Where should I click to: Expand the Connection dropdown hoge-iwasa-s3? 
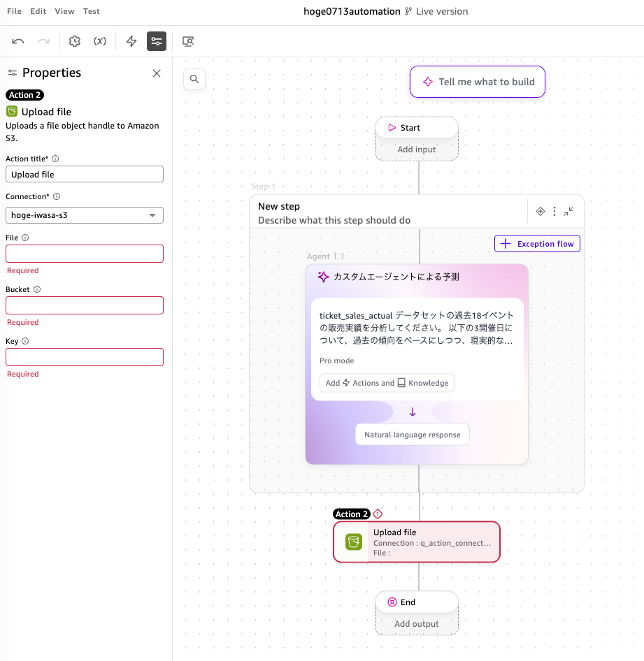point(85,215)
